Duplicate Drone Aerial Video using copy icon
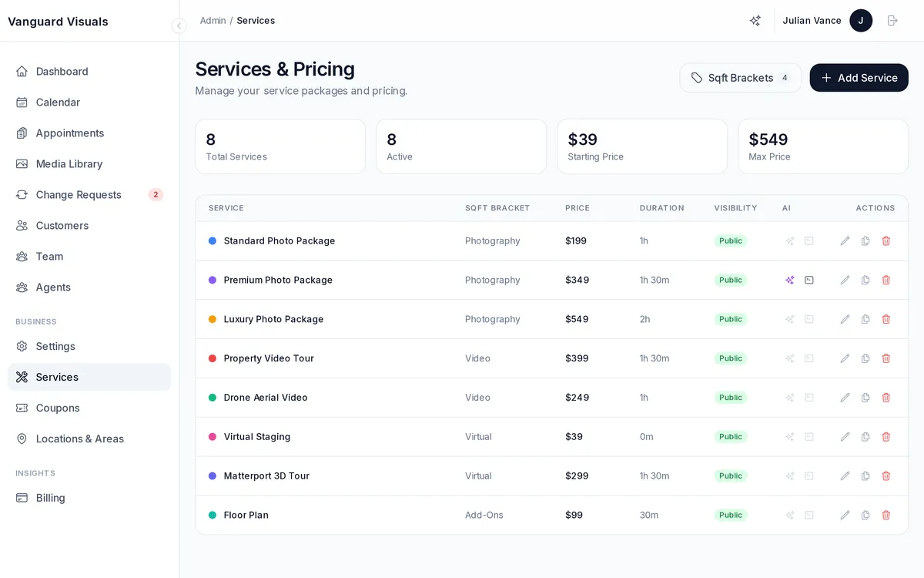924x578 pixels. (x=865, y=397)
